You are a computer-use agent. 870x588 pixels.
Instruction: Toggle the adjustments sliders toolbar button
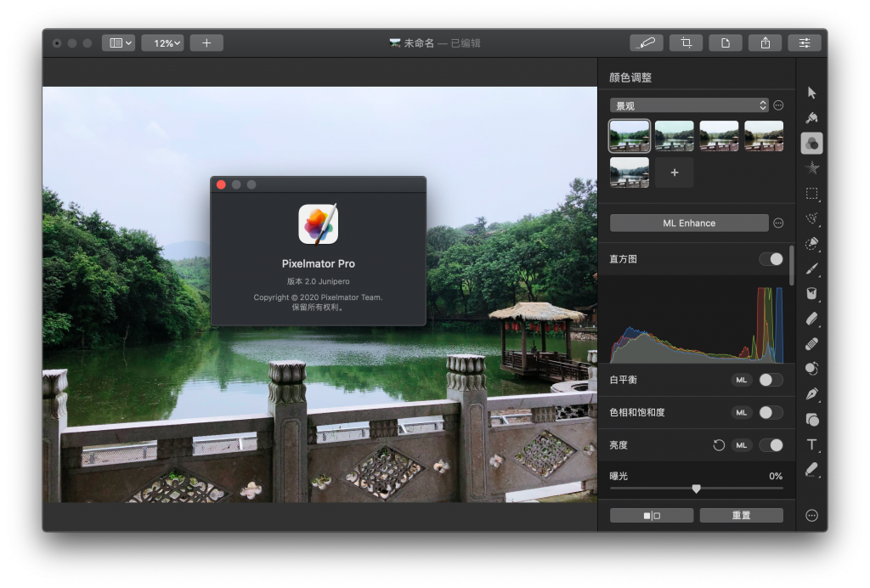pos(805,42)
